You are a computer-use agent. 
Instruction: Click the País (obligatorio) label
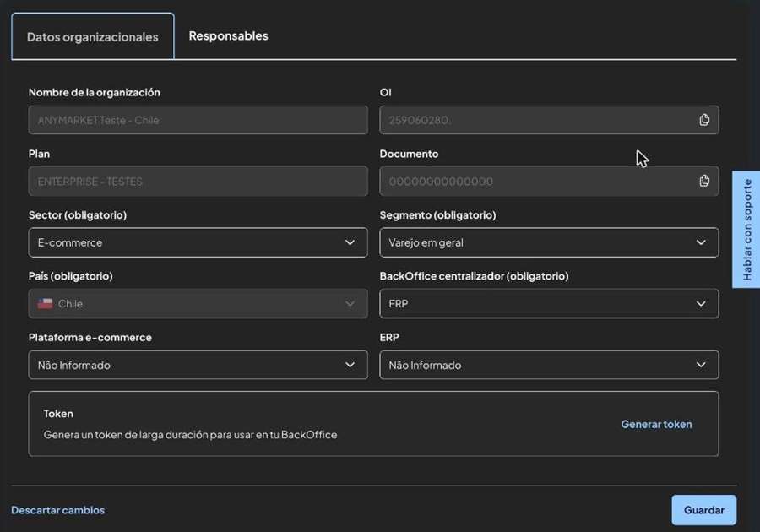click(x=71, y=275)
